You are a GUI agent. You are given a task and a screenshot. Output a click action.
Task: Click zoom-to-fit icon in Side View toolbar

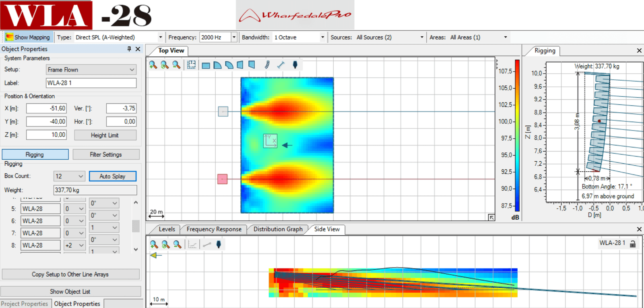click(165, 244)
